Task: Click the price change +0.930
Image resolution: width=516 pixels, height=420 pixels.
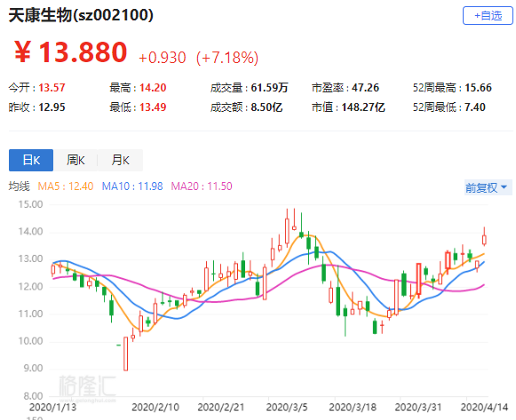Action: (163, 58)
